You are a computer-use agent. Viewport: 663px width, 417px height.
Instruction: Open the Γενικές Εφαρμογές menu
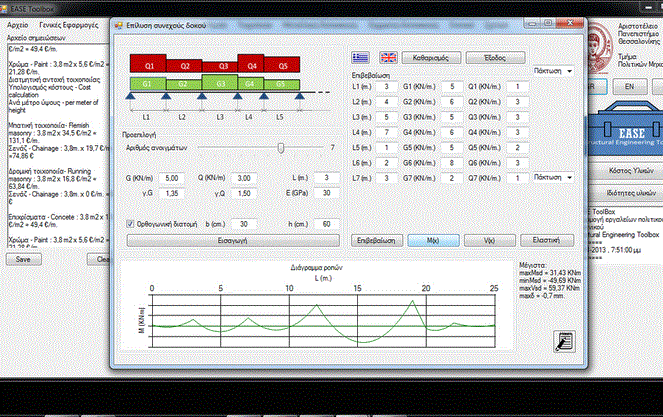point(68,25)
